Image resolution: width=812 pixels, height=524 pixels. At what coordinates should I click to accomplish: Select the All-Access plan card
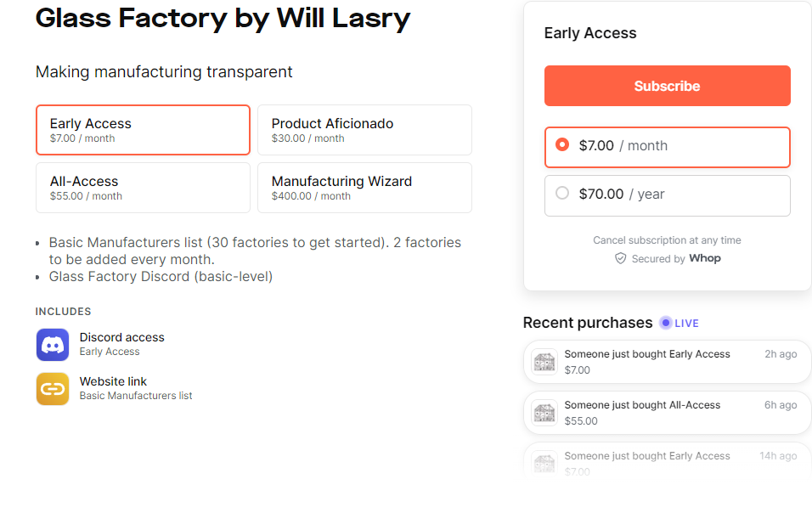(x=142, y=187)
